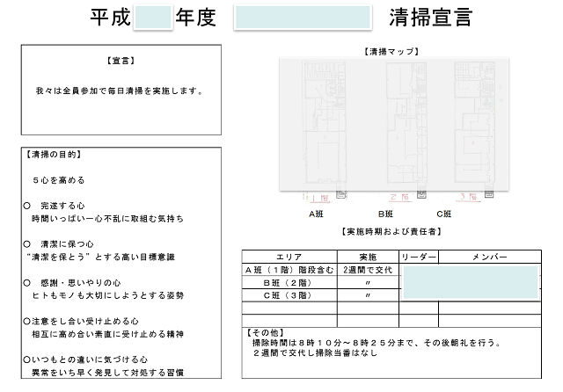Select the 清掃宣言 title text

[x=430, y=18]
